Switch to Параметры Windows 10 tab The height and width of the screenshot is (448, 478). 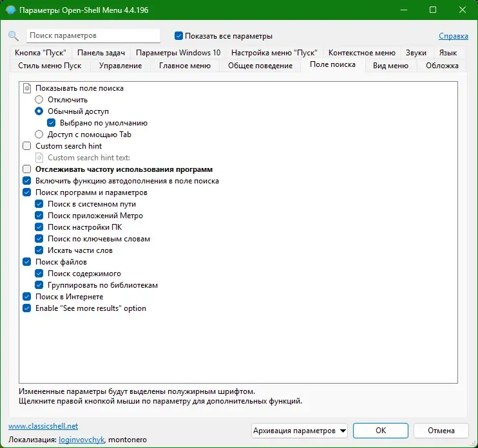pyautogui.click(x=178, y=53)
